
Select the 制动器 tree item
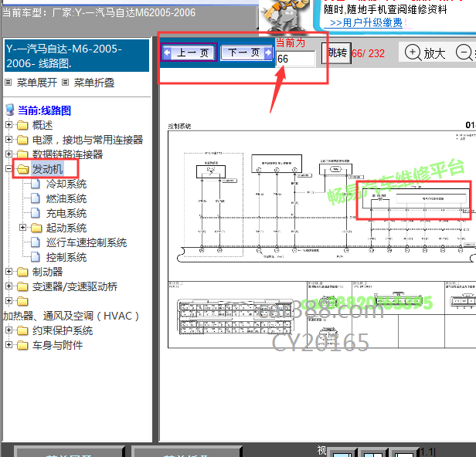click(47, 272)
